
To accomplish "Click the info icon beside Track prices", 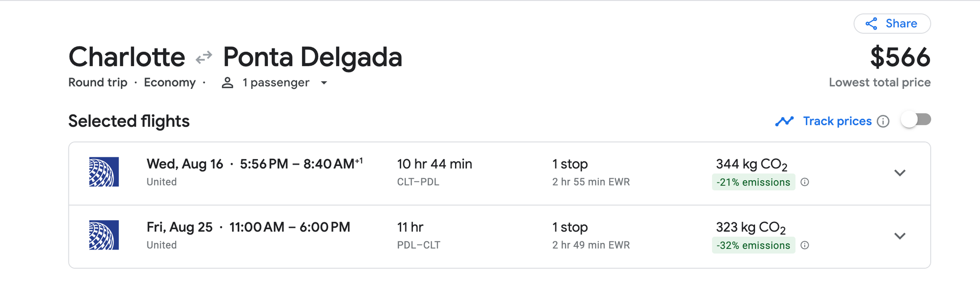I will (883, 121).
